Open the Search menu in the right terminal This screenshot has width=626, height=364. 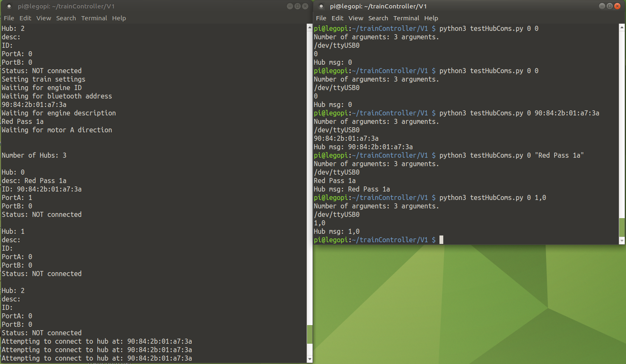(378, 18)
